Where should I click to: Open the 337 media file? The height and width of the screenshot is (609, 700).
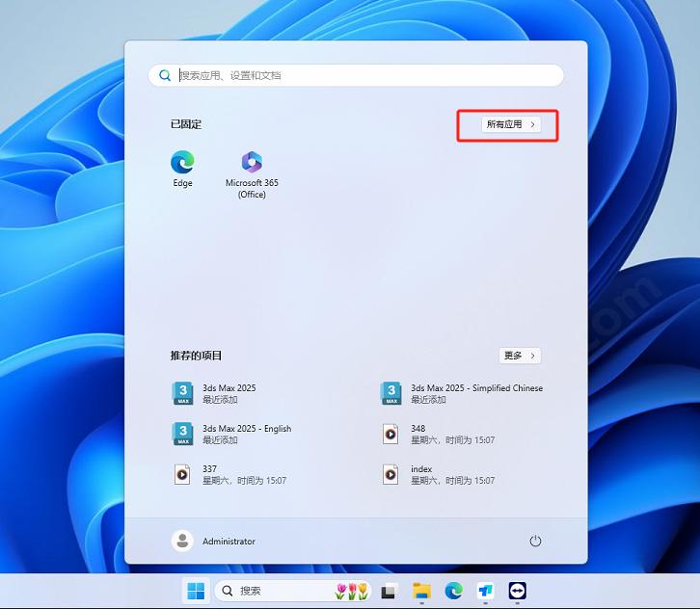(x=229, y=475)
